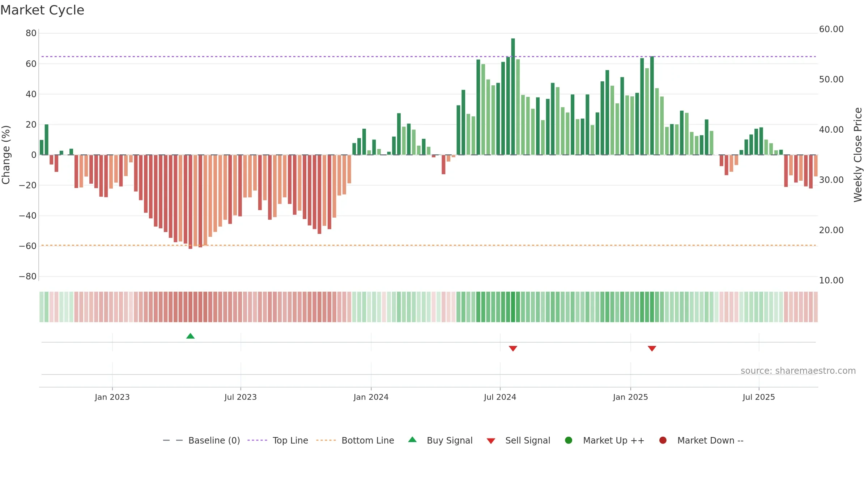Toggle the Sell Signal legend entry

coord(518,441)
